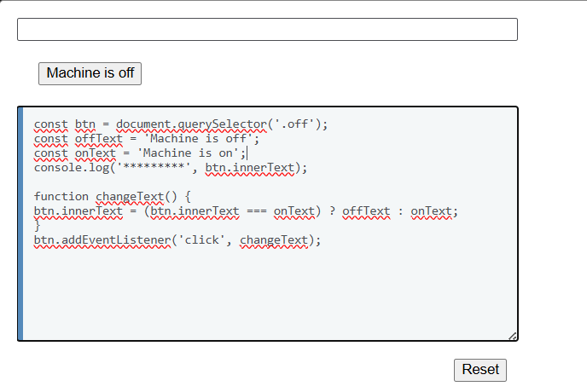
Task: Click the empty text input at the top
Action: (267, 29)
